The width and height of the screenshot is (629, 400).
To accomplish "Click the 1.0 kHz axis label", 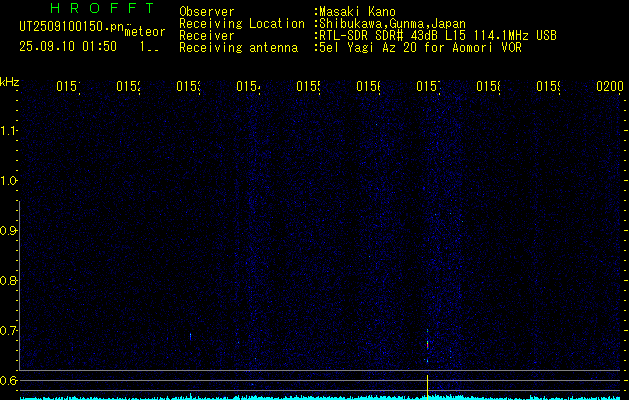I will coord(8,180).
